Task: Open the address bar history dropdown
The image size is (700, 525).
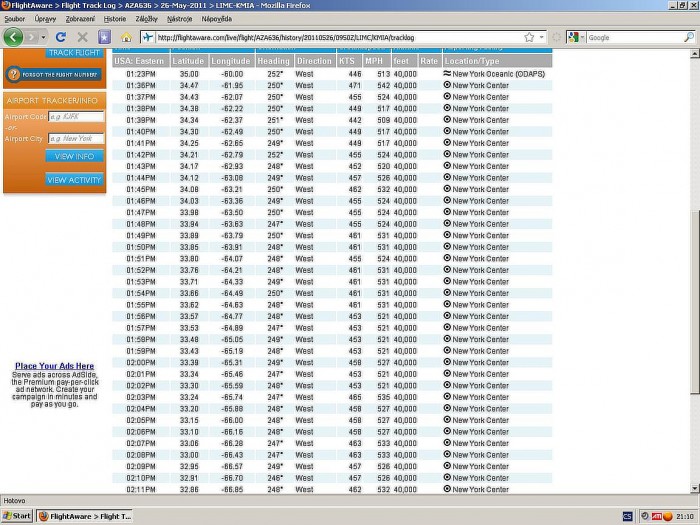Action: click(542, 38)
